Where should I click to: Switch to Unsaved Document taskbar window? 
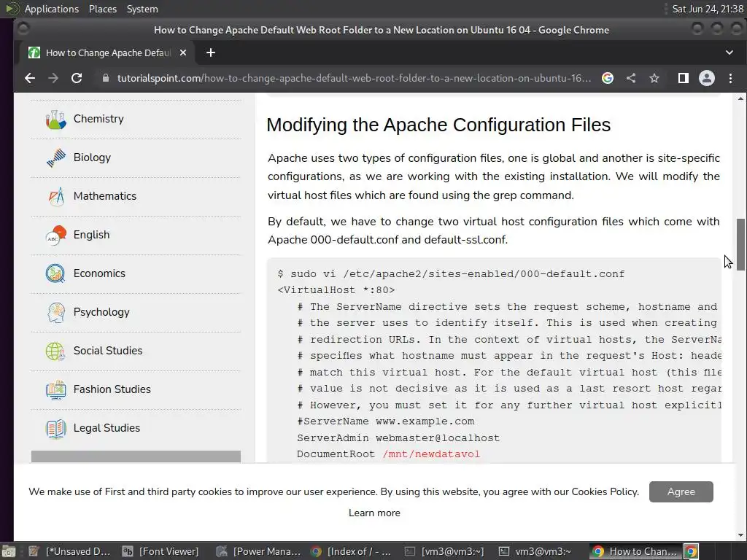(69, 551)
